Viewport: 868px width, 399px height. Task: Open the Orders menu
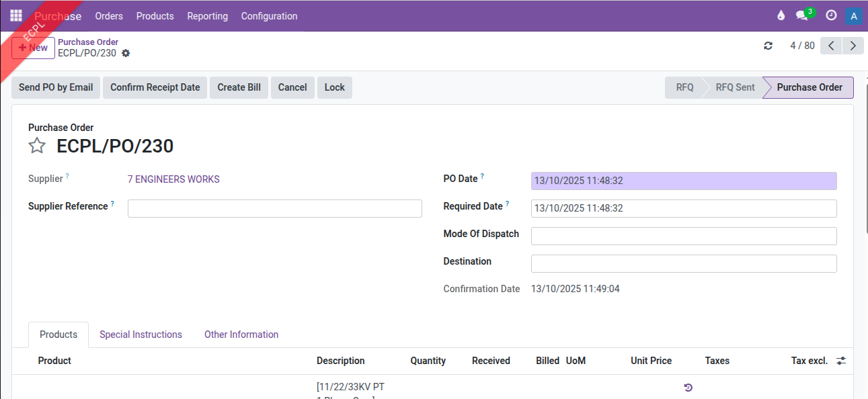point(108,16)
